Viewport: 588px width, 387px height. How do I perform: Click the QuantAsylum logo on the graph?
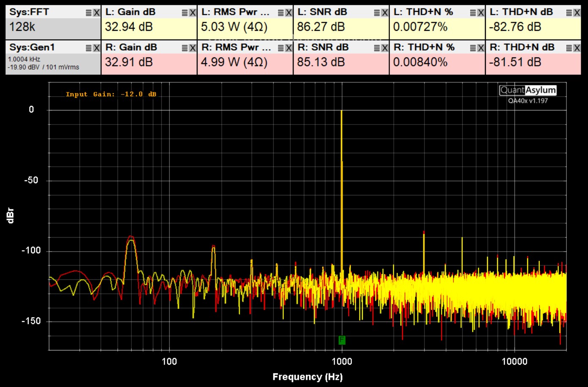tap(528, 90)
